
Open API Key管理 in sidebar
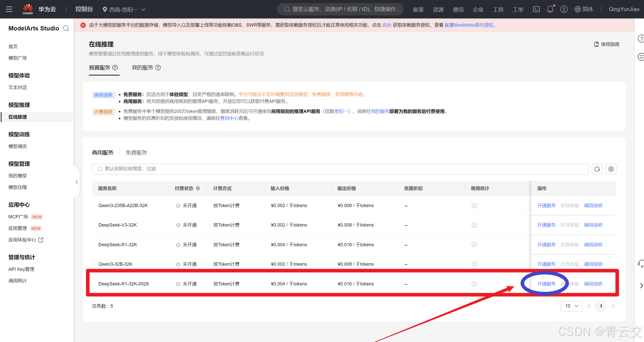(x=21, y=269)
